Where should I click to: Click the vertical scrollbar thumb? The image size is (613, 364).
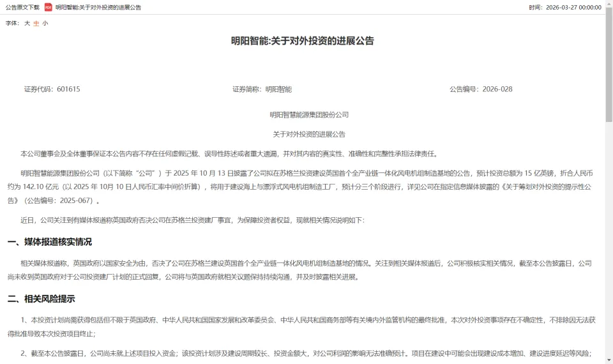click(x=609, y=64)
